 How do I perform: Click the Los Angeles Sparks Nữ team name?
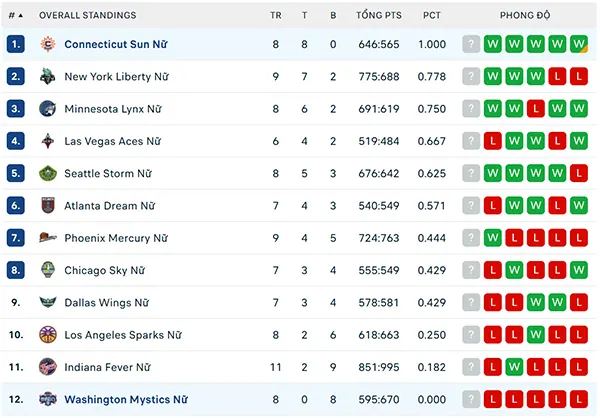coord(123,335)
